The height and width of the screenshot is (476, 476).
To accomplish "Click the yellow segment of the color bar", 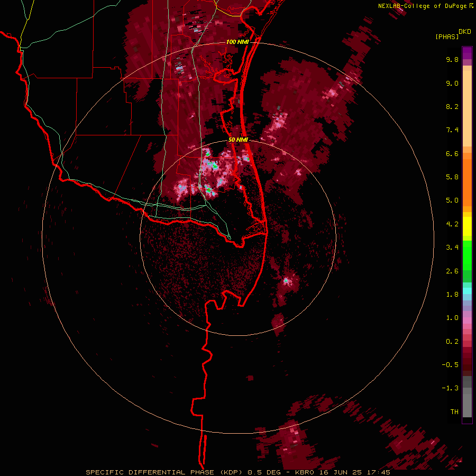I will point(467,226).
